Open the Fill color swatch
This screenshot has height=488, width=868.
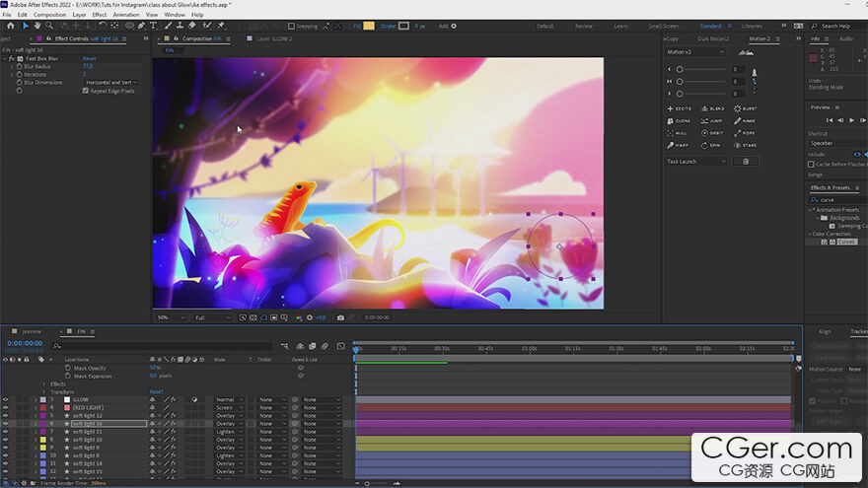(x=369, y=26)
